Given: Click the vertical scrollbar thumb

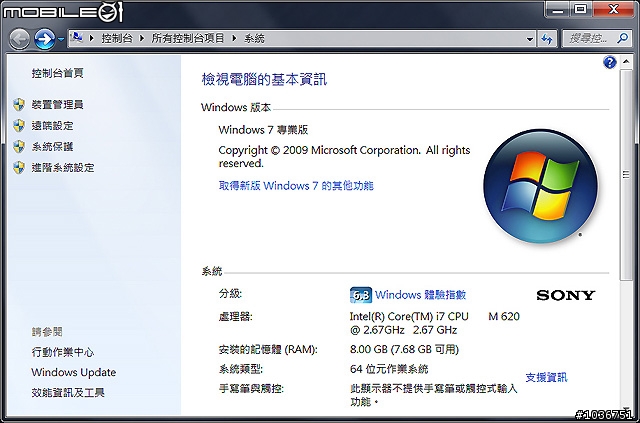Looking at the screenshot, I should 626,175.
